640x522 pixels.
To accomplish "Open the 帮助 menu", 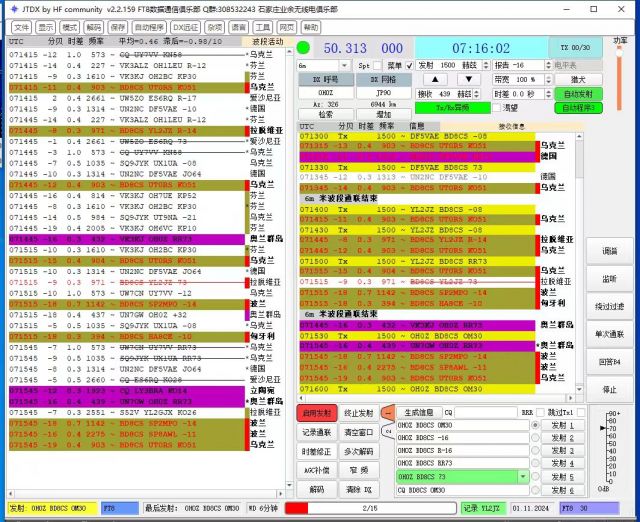I will 311,27.
